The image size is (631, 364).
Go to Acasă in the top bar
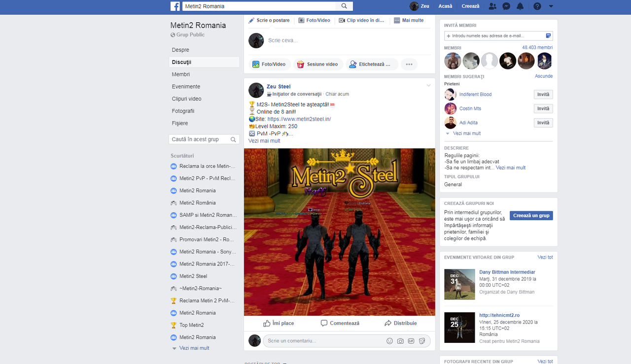click(445, 6)
